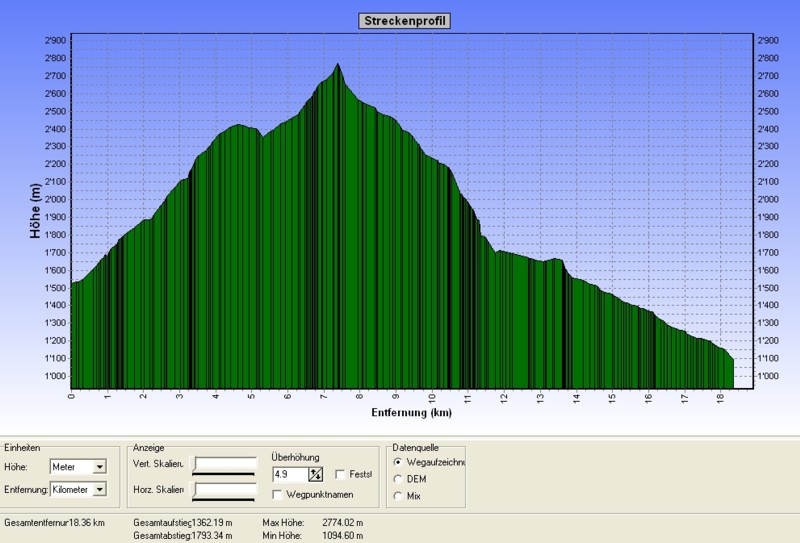Open the Höhe unit dropdown
This screenshot has width=800, height=543.
99,467
